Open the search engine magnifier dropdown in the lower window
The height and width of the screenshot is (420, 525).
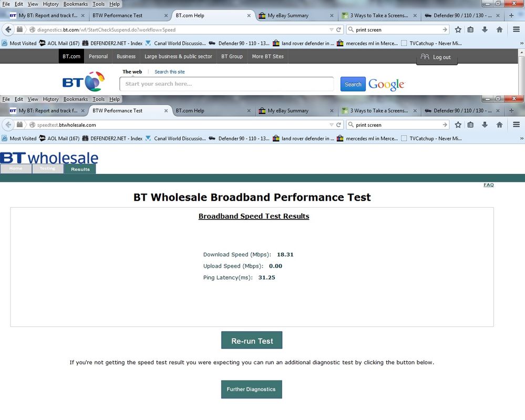tap(351, 125)
